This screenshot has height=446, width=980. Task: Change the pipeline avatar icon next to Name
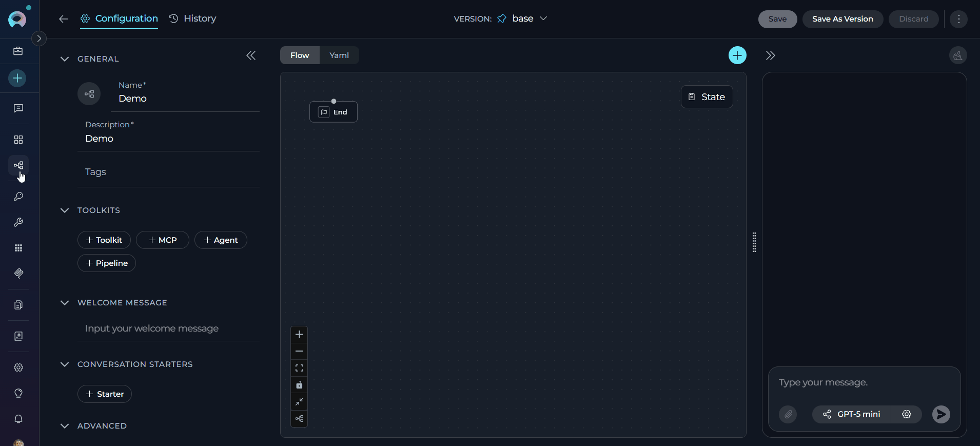(89, 94)
